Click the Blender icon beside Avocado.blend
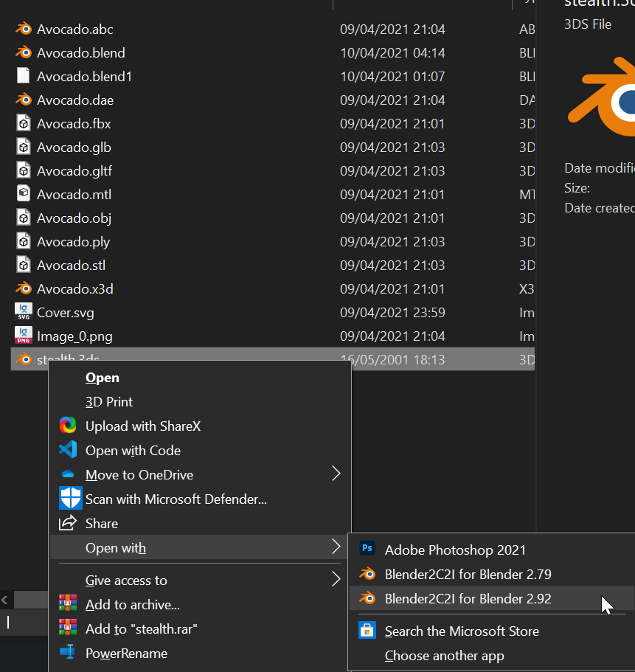 (x=24, y=52)
